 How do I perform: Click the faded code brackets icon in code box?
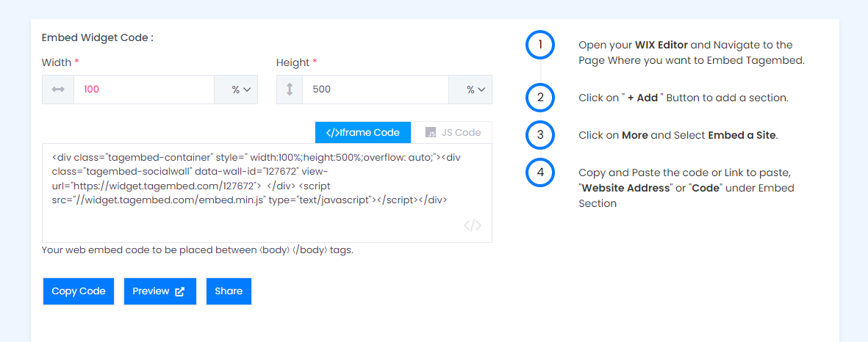click(472, 225)
